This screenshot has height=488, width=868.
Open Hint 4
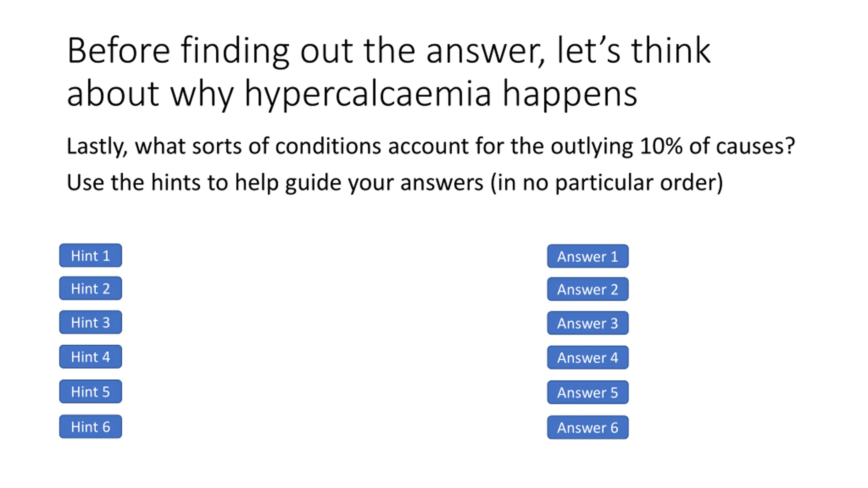click(x=91, y=357)
